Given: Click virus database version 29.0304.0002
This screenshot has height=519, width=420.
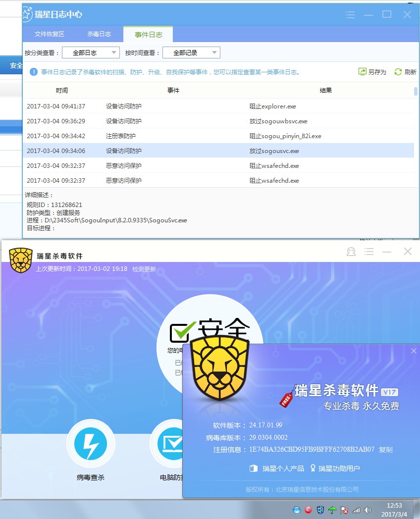Looking at the screenshot, I should pyautogui.click(x=268, y=438).
